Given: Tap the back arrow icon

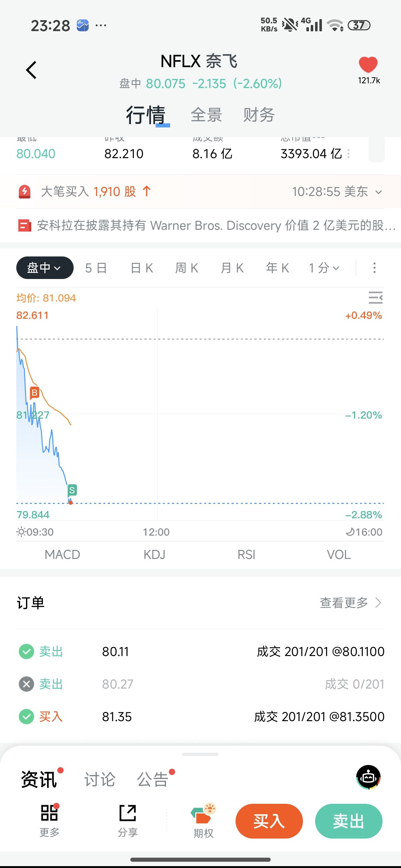Looking at the screenshot, I should (31, 70).
